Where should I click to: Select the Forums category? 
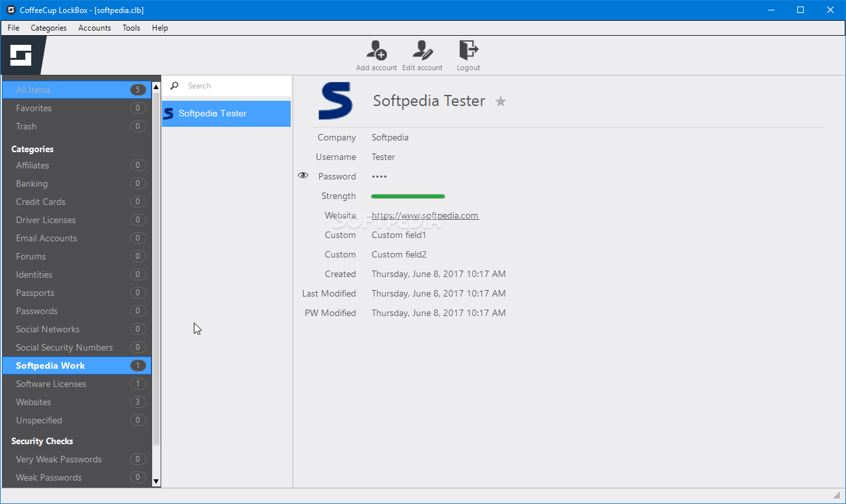tap(77, 256)
